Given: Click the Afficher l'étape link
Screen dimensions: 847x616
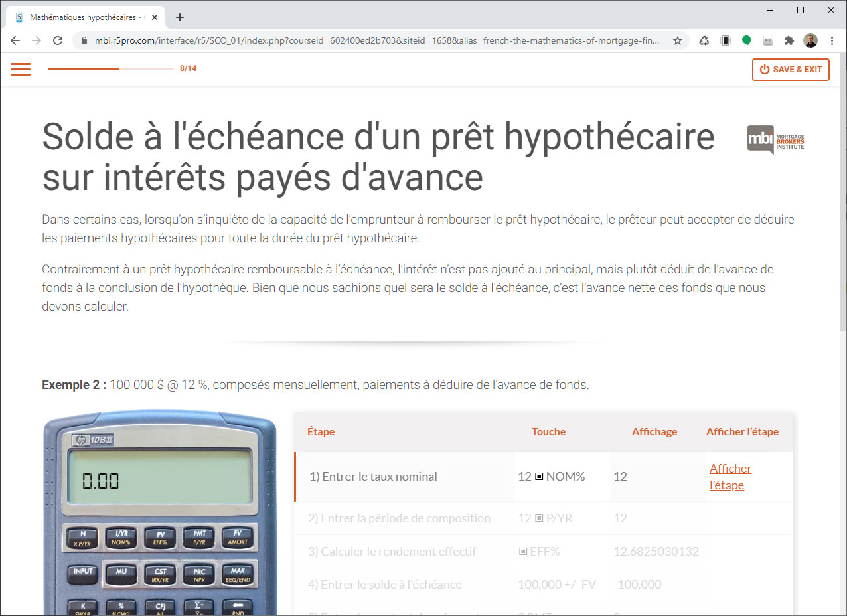Looking at the screenshot, I should pos(730,477).
